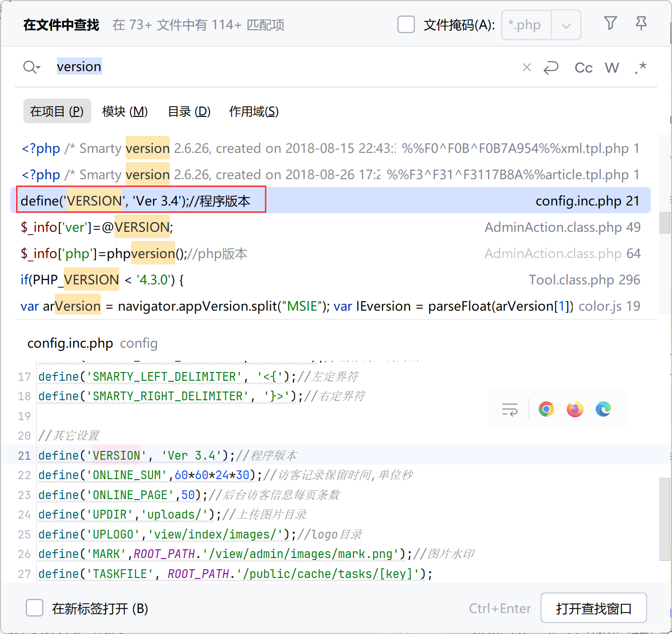Open in Chrome browser icon
Screen dimensions: 672x634
click(546, 409)
